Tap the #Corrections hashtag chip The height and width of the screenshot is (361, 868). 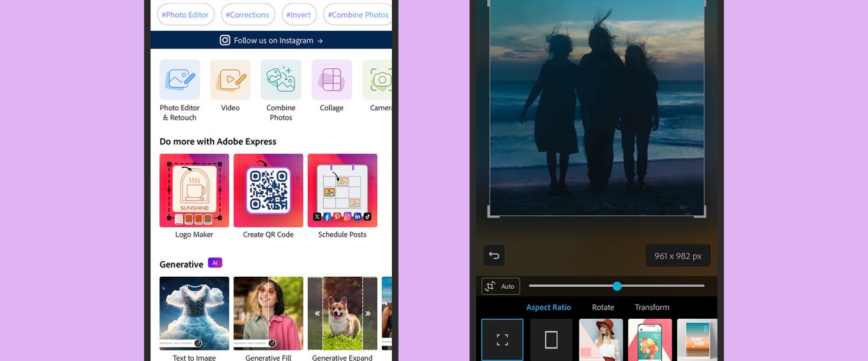pos(248,15)
